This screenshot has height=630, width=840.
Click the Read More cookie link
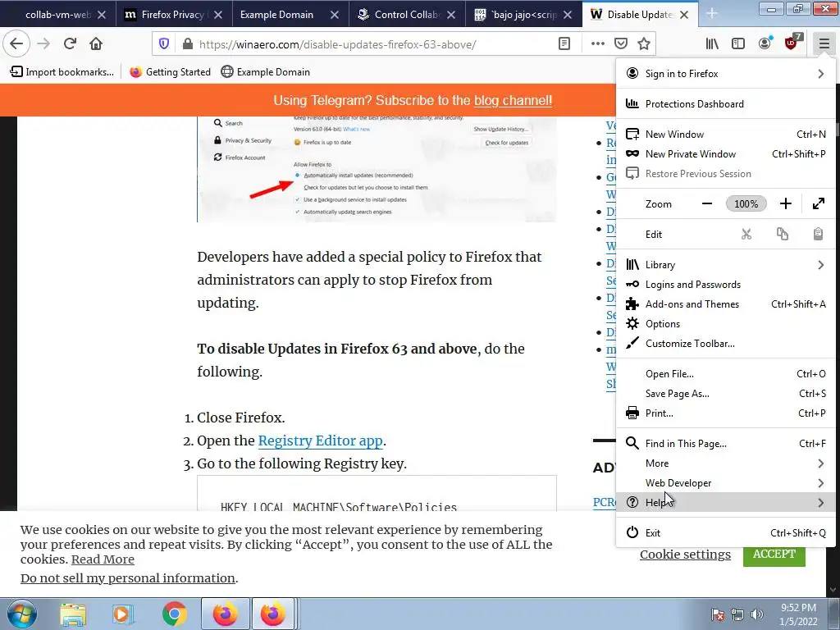(103, 559)
